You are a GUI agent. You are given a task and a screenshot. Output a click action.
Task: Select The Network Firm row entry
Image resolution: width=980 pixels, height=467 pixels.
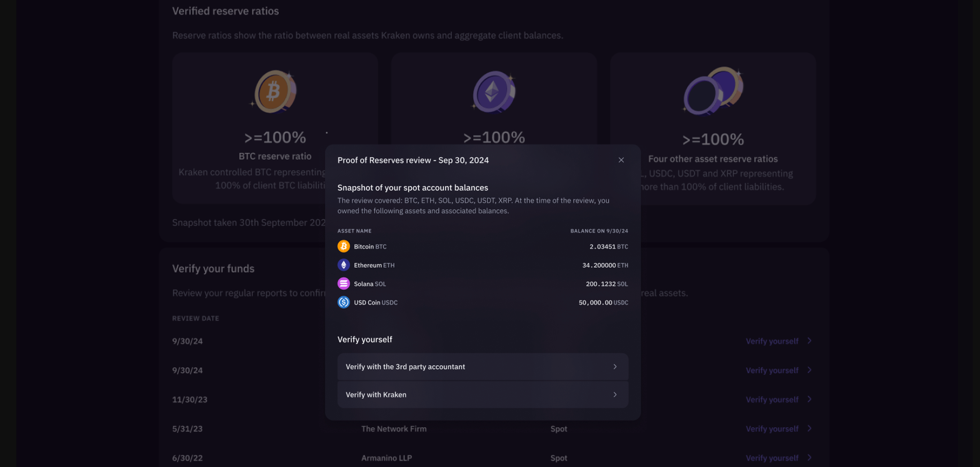pos(394,429)
